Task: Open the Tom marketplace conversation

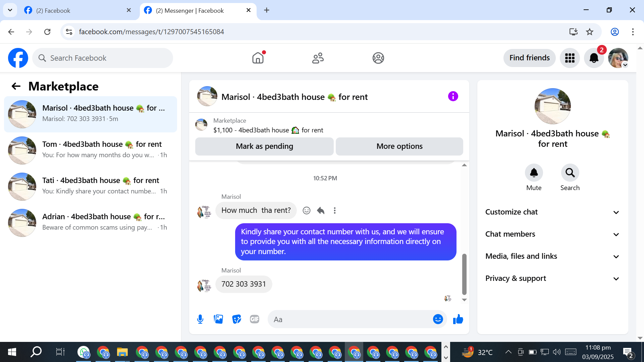Action: point(91,150)
